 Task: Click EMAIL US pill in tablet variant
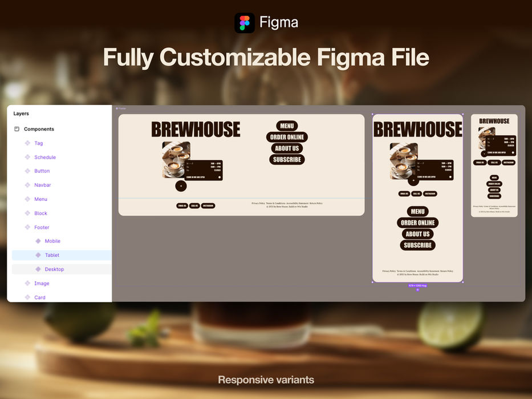pos(404,194)
